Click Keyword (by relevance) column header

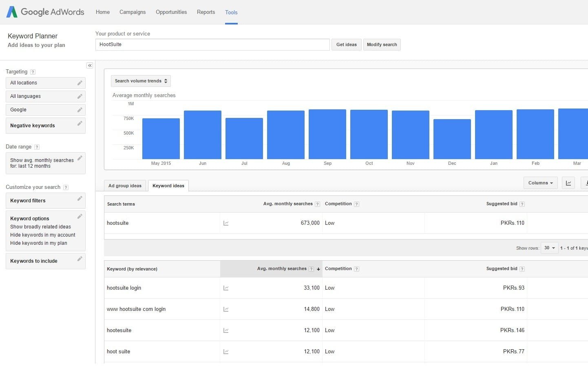(132, 269)
